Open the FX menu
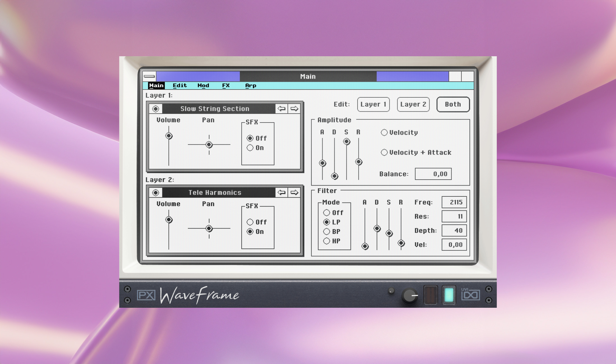Screen dimensions: 616x364 (226, 85)
